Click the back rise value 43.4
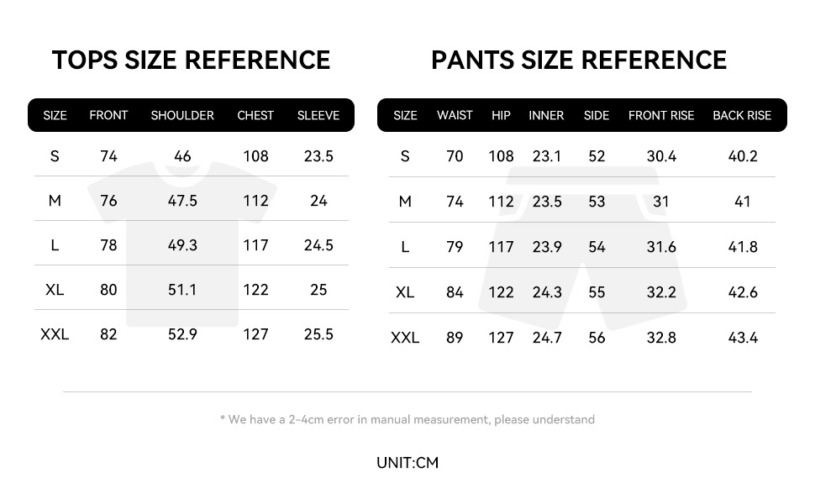Image resolution: width=815 pixels, height=504 pixels. click(743, 338)
